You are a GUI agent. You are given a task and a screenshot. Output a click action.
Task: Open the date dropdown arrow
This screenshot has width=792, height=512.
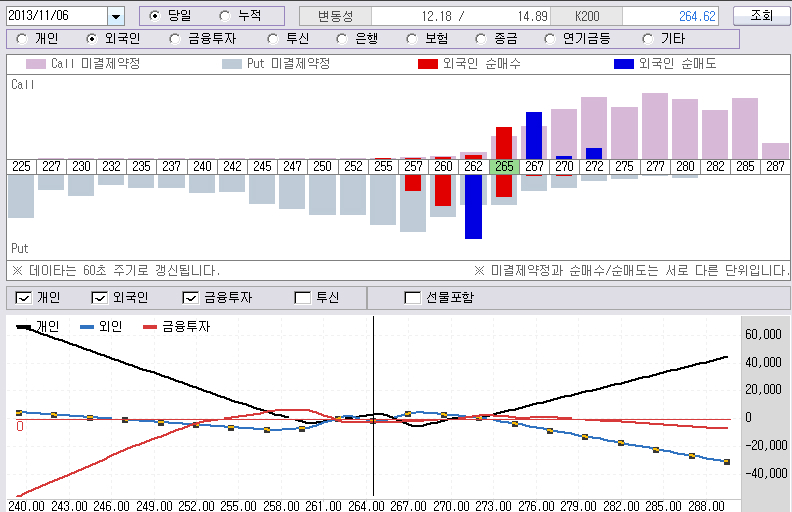pyautogui.click(x=115, y=16)
